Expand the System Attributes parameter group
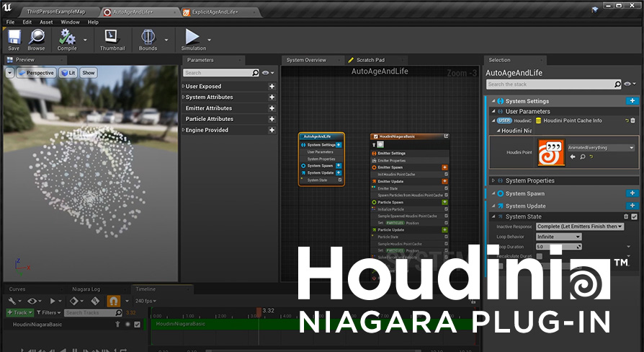 pos(184,97)
